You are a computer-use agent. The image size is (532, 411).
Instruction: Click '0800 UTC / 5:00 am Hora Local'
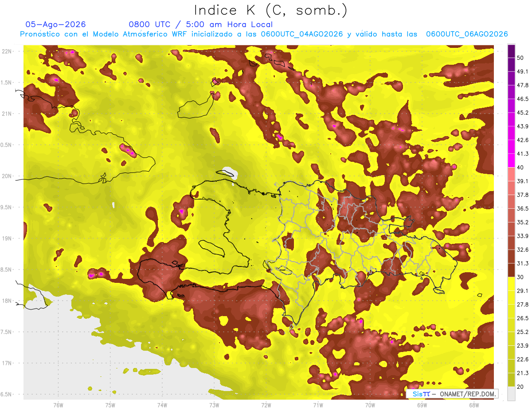[x=200, y=24]
